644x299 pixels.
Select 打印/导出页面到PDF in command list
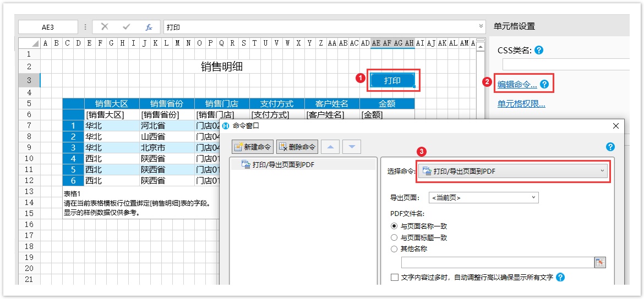coord(283,164)
